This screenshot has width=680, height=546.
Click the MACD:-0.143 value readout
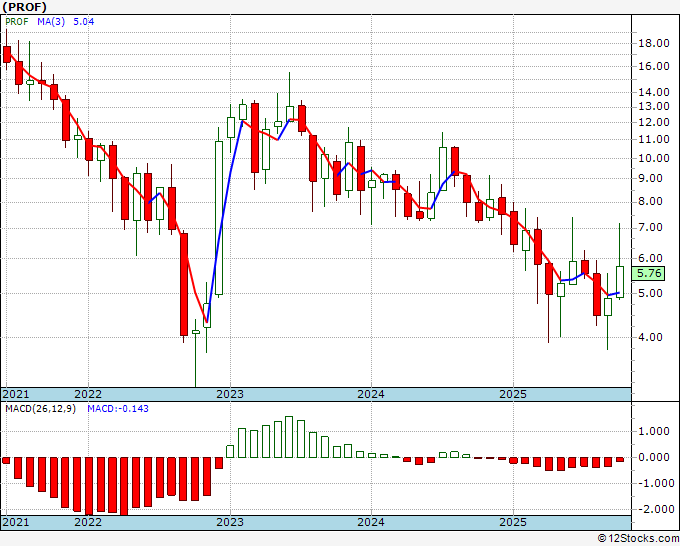coord(118,409)
